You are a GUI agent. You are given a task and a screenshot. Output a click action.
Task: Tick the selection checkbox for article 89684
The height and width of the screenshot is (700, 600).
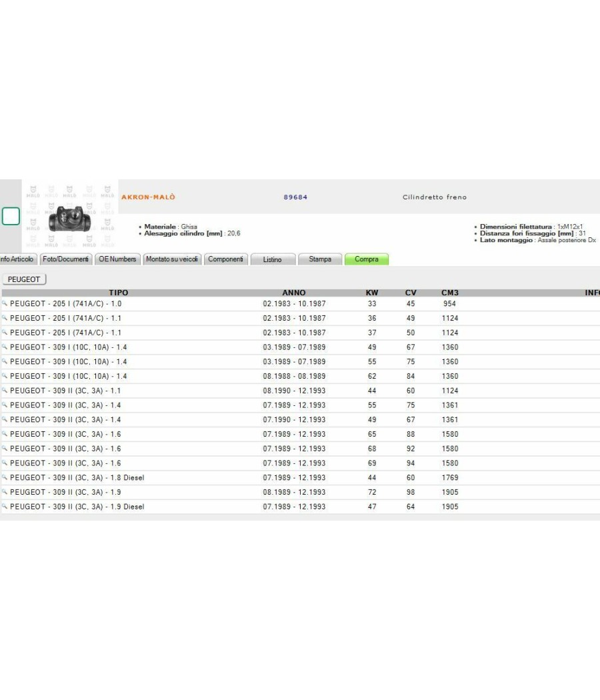click(x=11, y=216)
